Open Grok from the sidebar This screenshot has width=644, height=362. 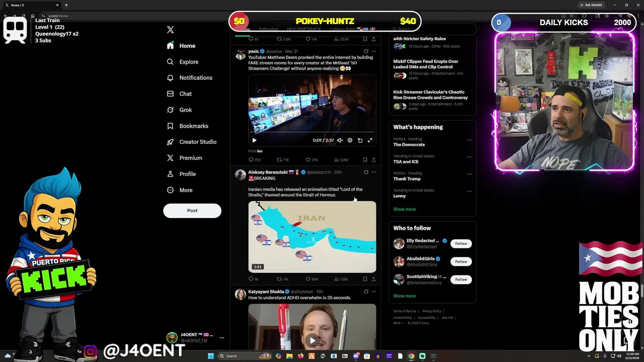pos(179,110)
